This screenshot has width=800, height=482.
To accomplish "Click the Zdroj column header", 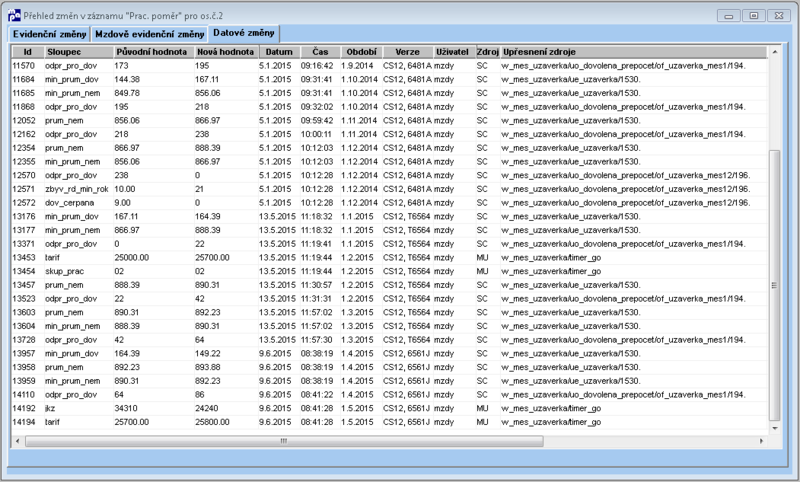I will pos(488,52).
